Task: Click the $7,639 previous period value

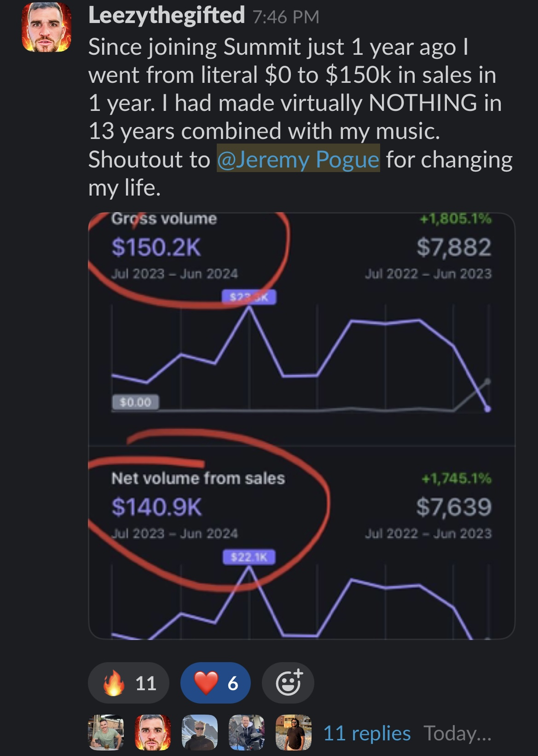Action: [x=454, y=507]
